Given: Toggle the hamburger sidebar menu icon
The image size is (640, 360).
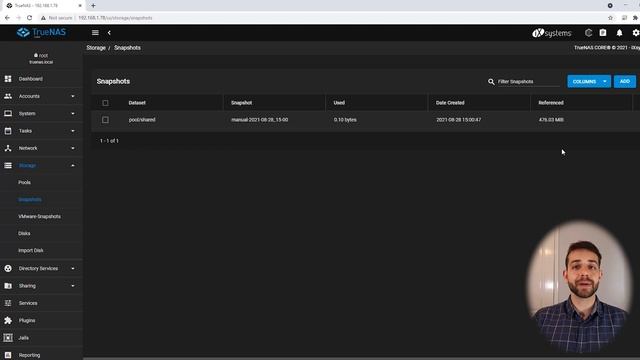Looking at the screenshot, I should pos(95,33).
